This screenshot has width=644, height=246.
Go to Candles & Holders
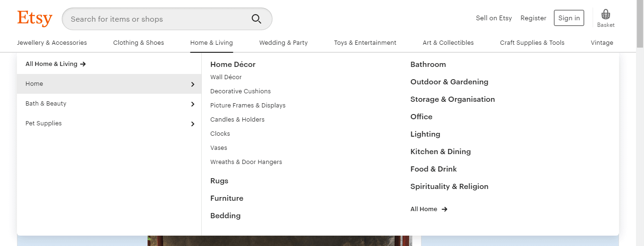(237, 120)
